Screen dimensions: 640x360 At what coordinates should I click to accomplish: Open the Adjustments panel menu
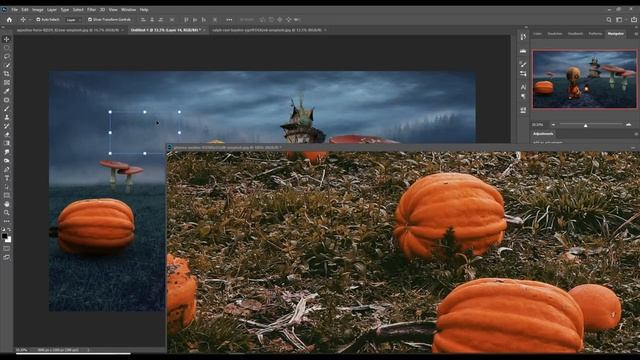point(636,134)
